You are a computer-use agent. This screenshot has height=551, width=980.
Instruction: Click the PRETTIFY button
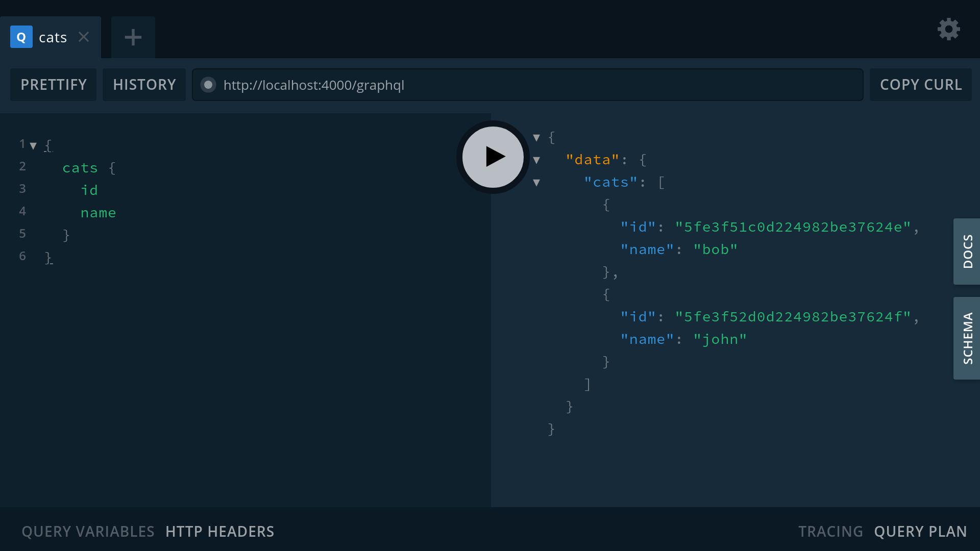pos(53,84)
